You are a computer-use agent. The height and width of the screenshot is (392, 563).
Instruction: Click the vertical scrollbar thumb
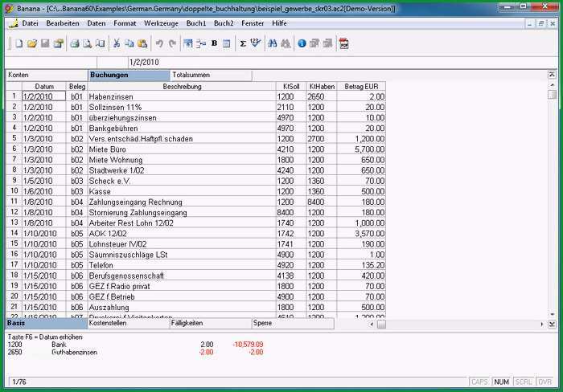[552, 95]
